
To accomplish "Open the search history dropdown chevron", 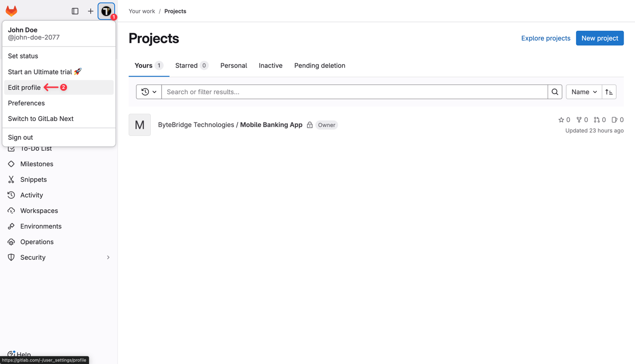I will (x=154, y=92).
